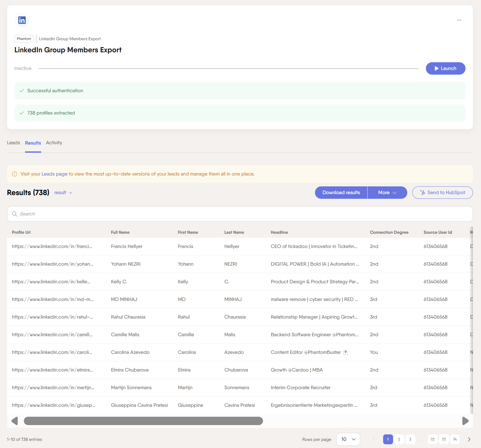
Task: Click the Kelly C. full name cell
Action: 119,282
